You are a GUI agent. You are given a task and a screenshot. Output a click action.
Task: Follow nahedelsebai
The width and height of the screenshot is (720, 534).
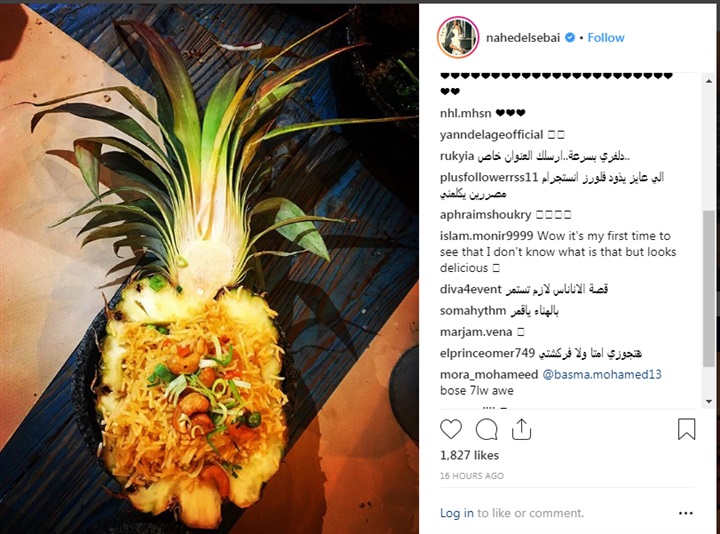(x=606, y=38)
